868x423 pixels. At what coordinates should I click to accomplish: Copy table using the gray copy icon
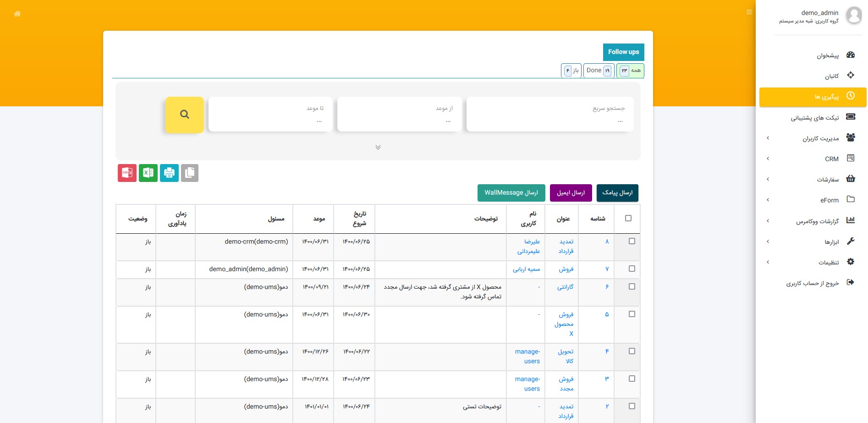(190, 173)
